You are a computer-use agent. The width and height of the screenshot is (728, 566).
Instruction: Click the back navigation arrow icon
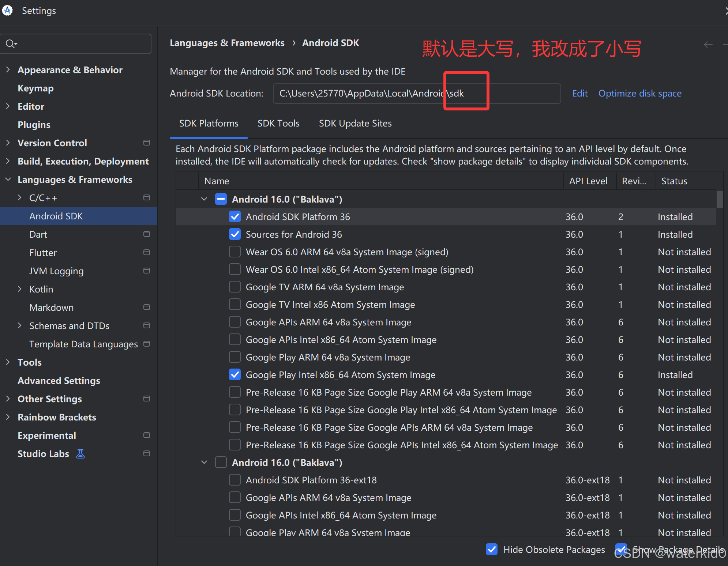pos(708,45)
